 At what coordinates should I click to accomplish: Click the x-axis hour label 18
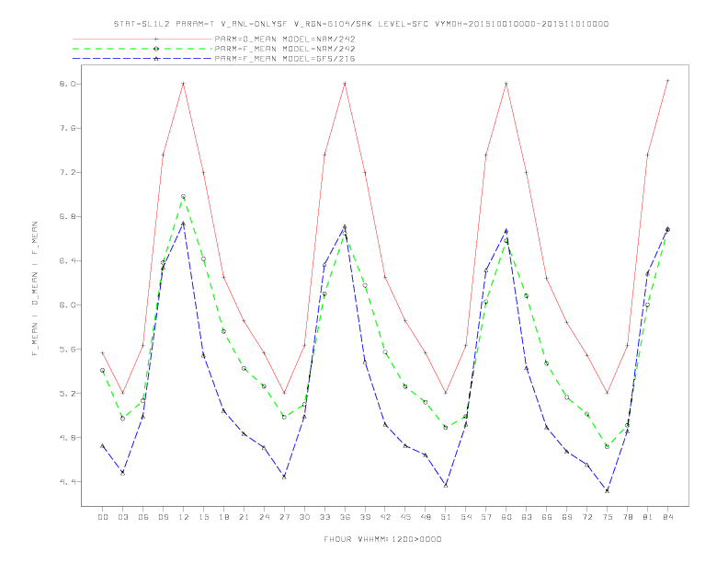click(223, 517)
